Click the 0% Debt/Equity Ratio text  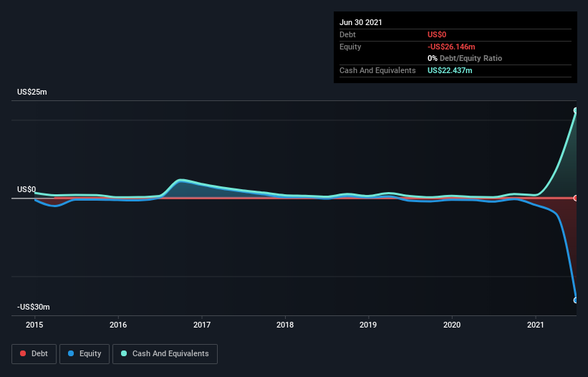[465, 59]
